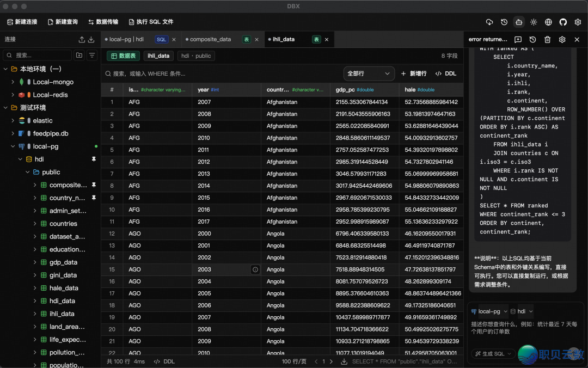Expand the Local-redis connection

coord(13,95)
